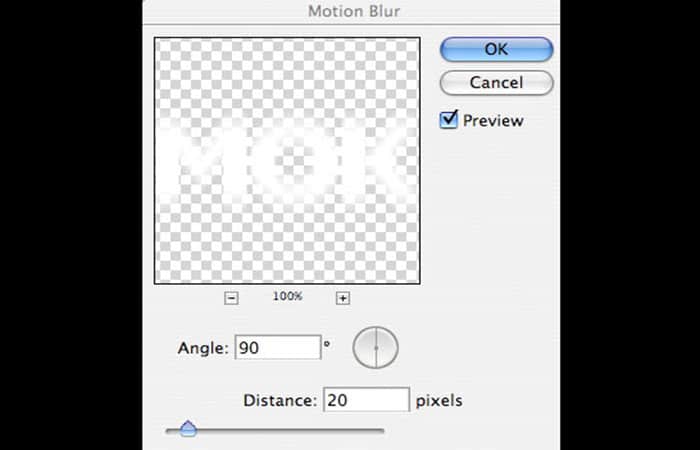Click the OK button
The image size is (700, 450).
pos(496,49)
